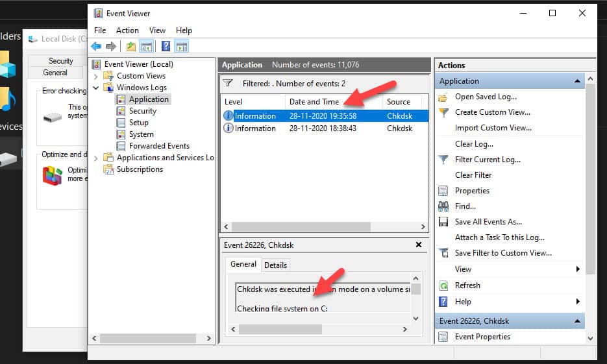Collapse the Application section in Actions pane

(x=577, y=81)
